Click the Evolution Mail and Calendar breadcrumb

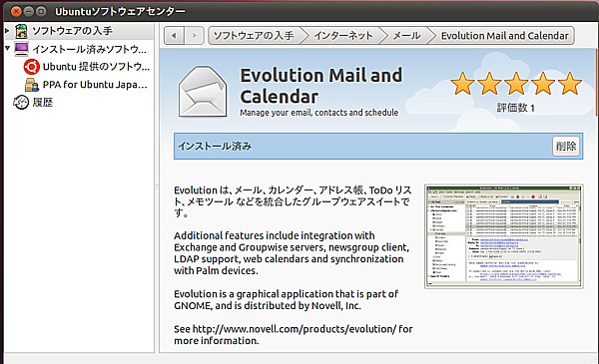pos(504,36)
